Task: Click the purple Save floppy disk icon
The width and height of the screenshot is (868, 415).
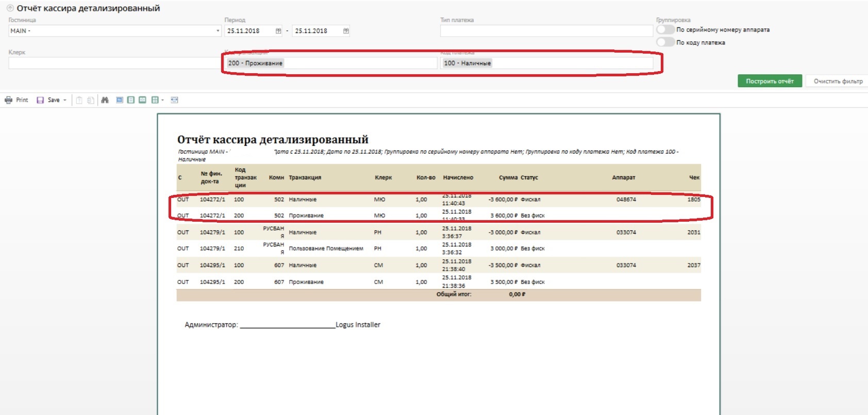Action: point(40,100)
